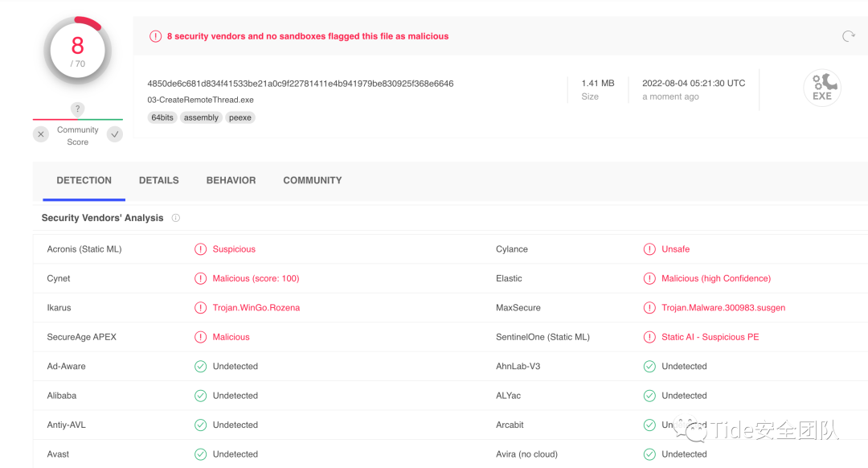Click the Ikarus vendor name
This screenshot has height=468, width=868.
[59, 308]
